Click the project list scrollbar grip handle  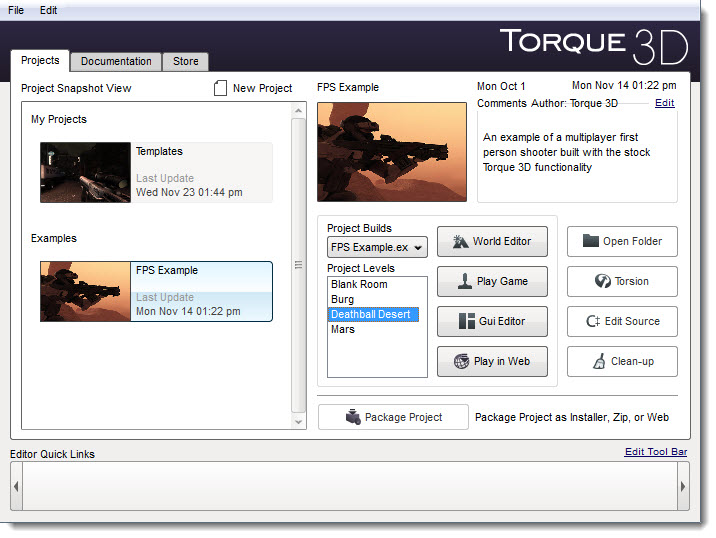[298, 265]
